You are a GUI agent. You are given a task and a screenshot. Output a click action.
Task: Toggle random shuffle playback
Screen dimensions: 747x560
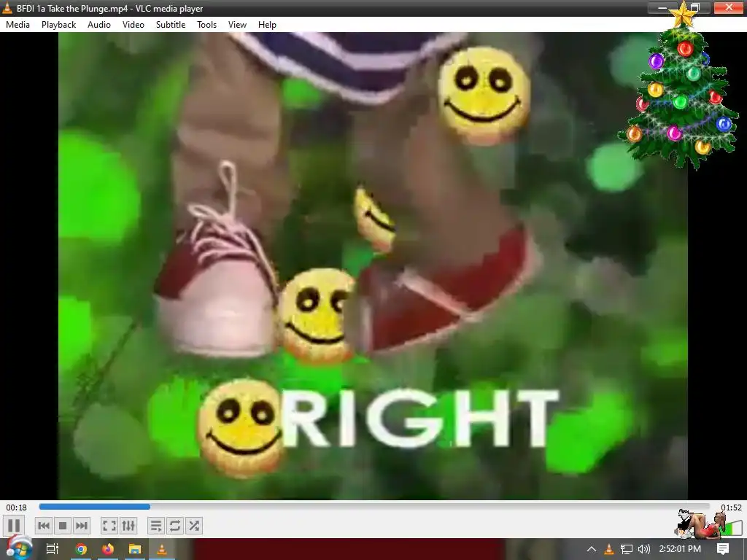tap(194, 526)
